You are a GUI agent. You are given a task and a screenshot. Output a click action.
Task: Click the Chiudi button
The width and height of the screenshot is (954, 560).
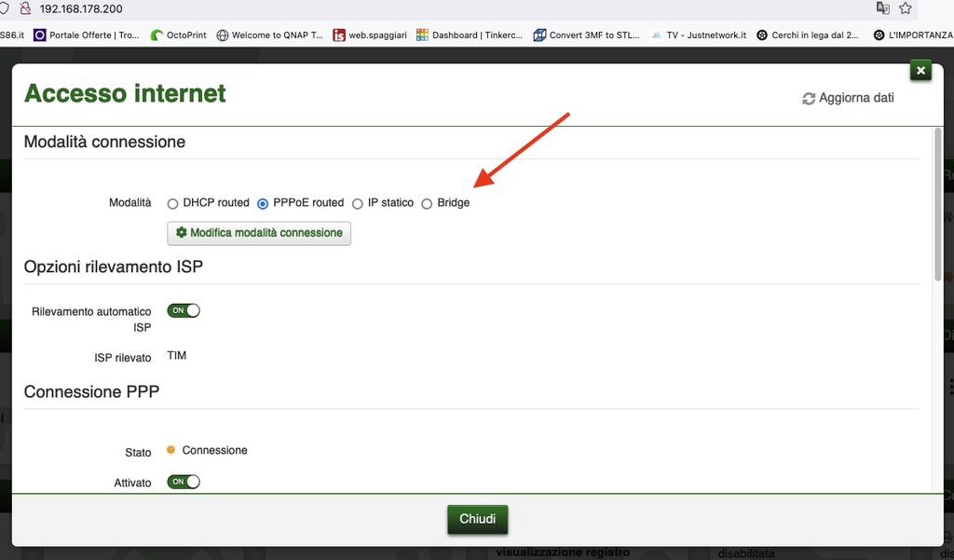tap(478, 519)
